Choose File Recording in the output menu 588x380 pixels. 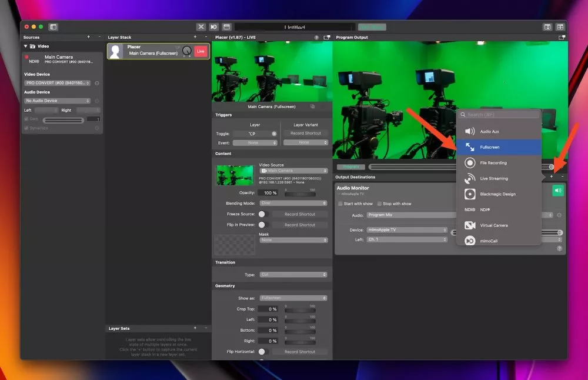(499, 163)
